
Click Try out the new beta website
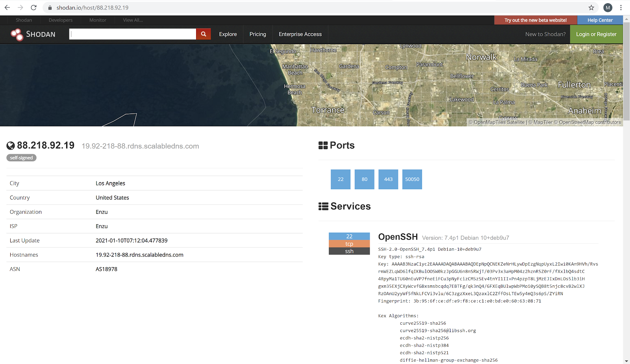(535, 20)
